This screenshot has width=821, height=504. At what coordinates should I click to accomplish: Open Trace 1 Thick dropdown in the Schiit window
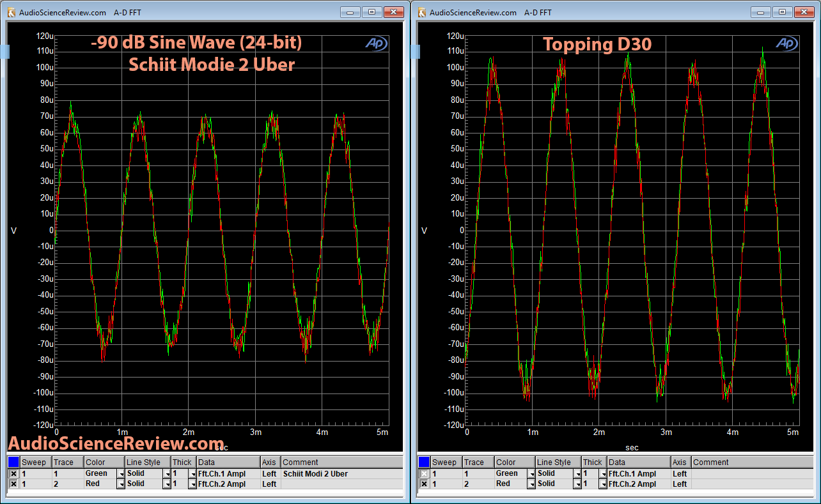[192, 474]
